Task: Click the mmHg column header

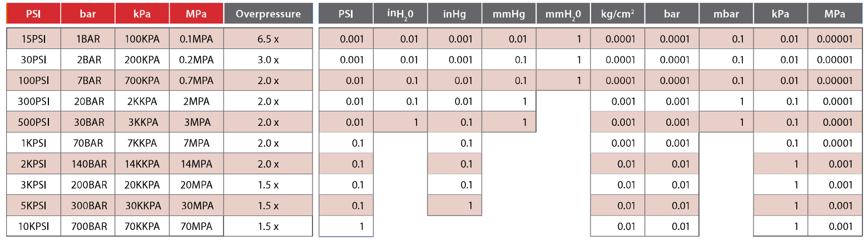Action: point(509,14)
